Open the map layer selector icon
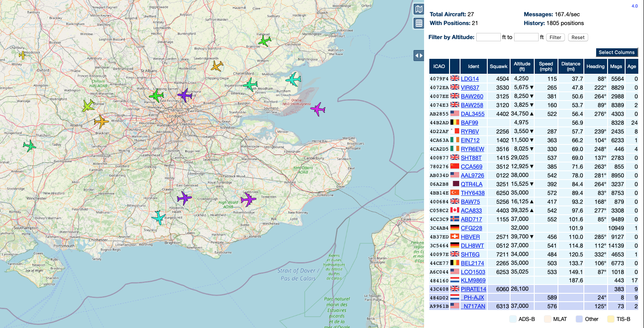 pos(419,9)
